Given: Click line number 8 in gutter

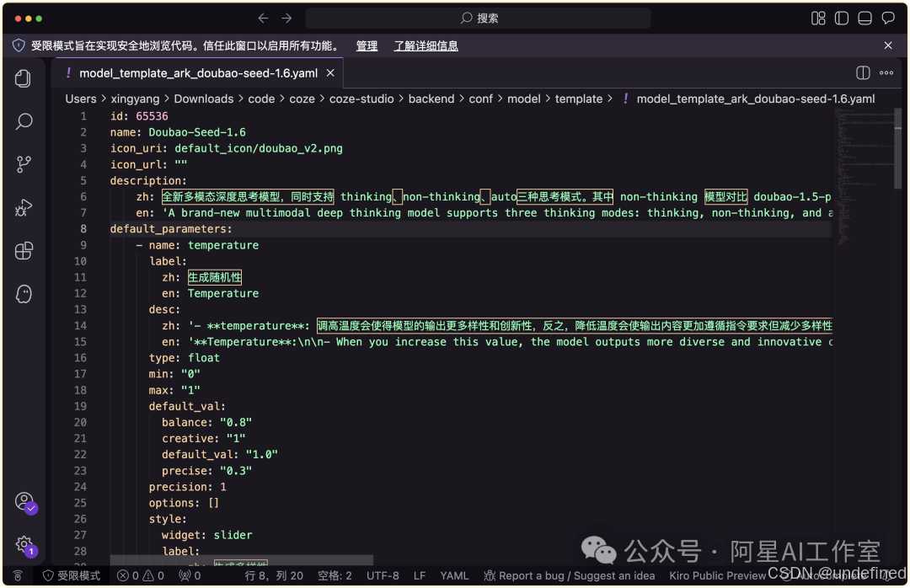Looking at the screenshot, I should coord(83,228).
